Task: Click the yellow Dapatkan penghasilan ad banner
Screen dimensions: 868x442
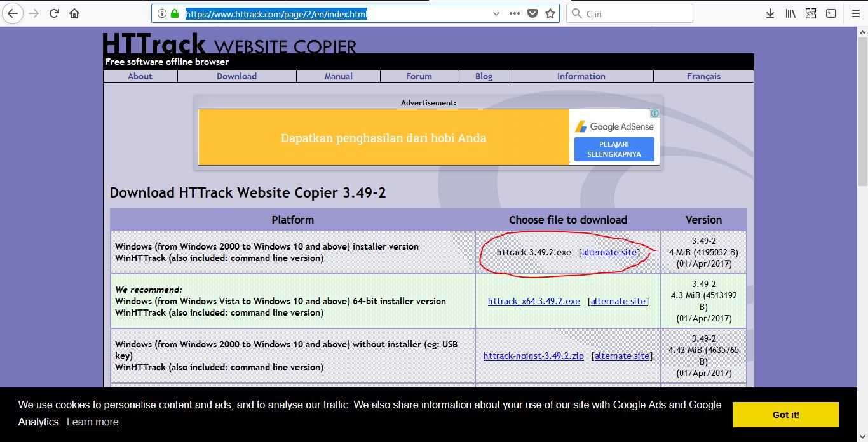Action: 384,137
